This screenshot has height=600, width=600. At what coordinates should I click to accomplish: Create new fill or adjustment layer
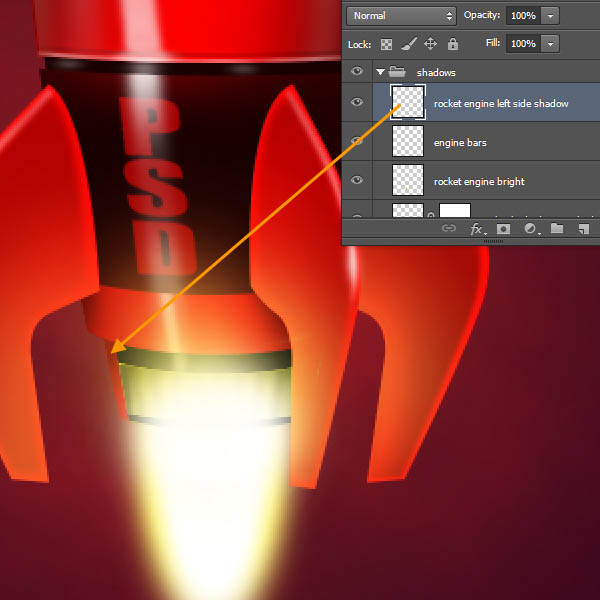click(530, 229)
